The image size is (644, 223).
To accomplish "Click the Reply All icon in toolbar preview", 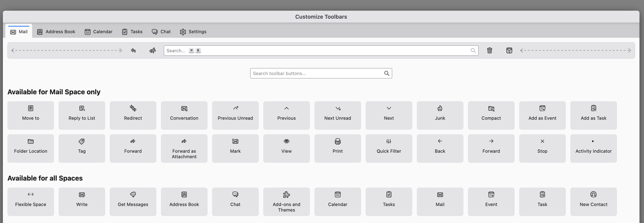I will [153, 51].
